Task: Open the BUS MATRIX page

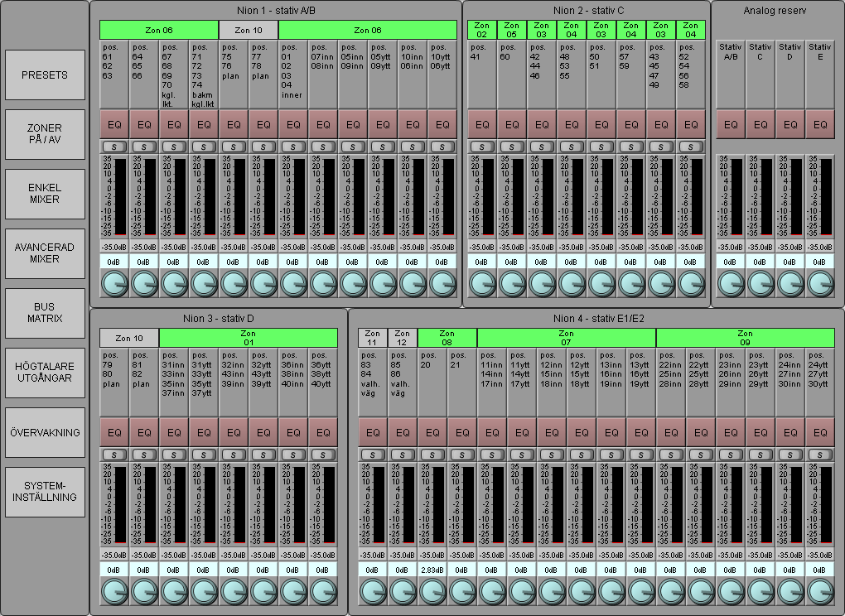Action: click(45, 313)
